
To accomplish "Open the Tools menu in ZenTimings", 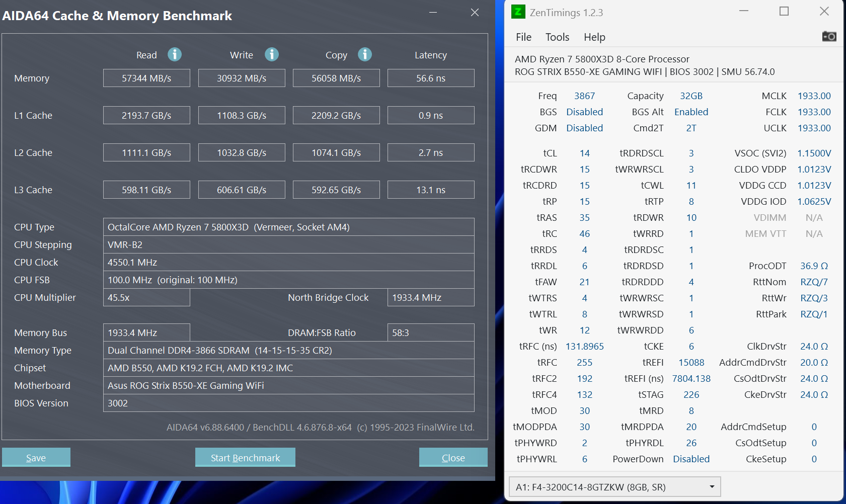I will pos(557,37).
